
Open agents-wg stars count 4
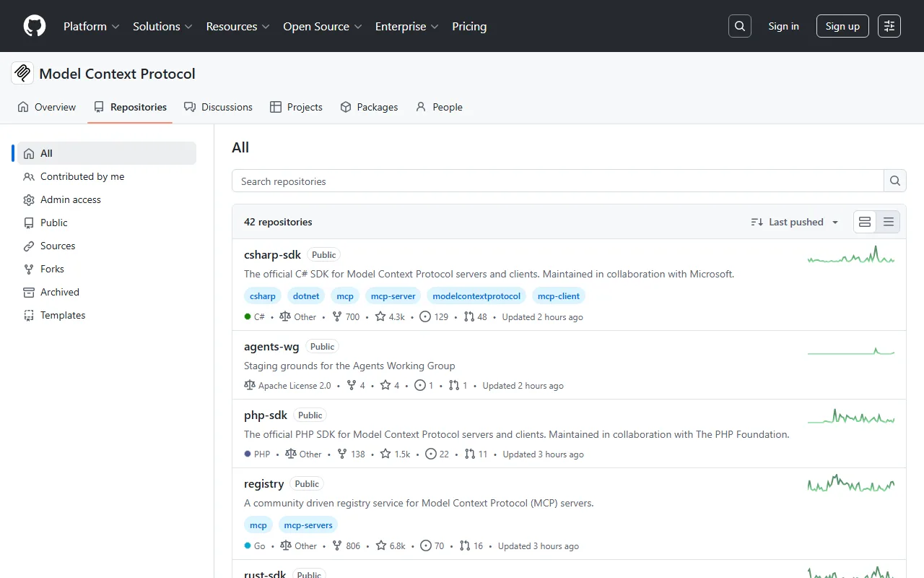click(390, 385)
